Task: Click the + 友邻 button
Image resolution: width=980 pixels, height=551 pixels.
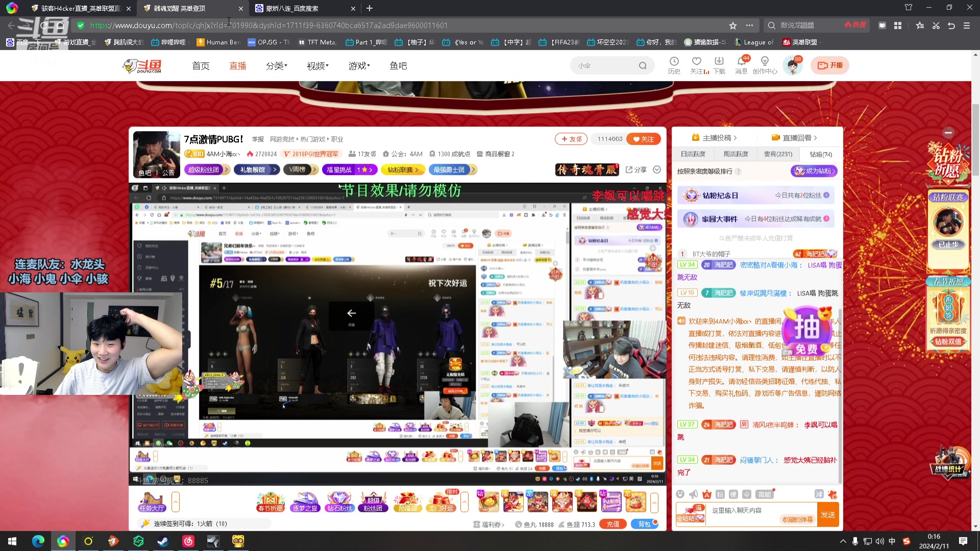Action: 571,139
